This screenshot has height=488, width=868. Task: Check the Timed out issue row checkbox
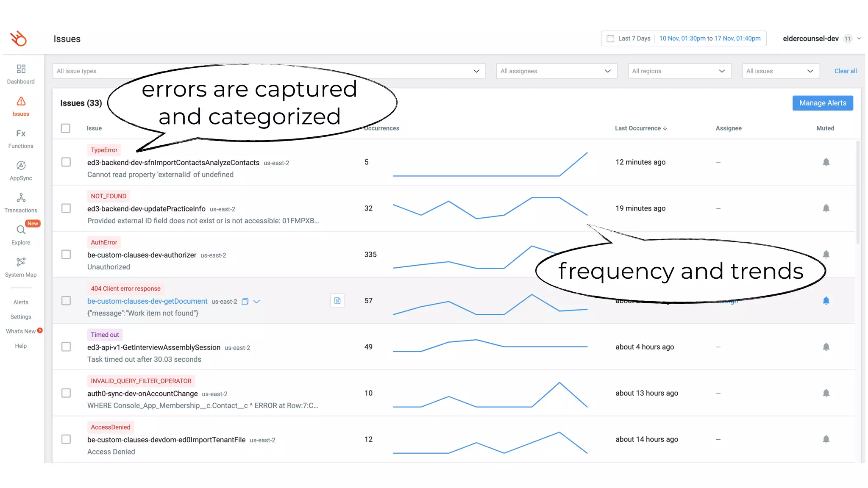tap(66, 347)
